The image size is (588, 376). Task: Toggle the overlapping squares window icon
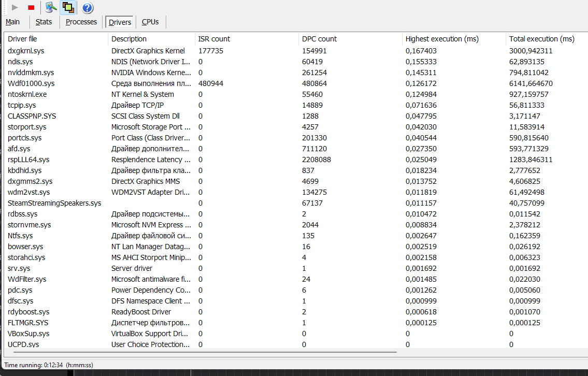pyautogui.click(x=68, y=7)
